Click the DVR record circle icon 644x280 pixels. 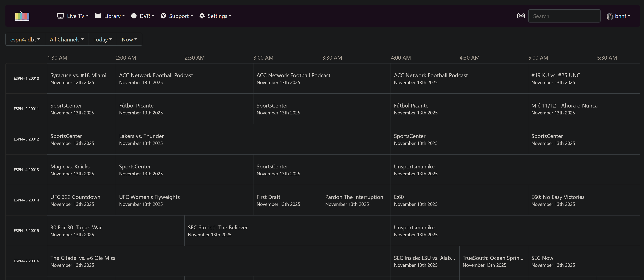click(x=134, y=16)
